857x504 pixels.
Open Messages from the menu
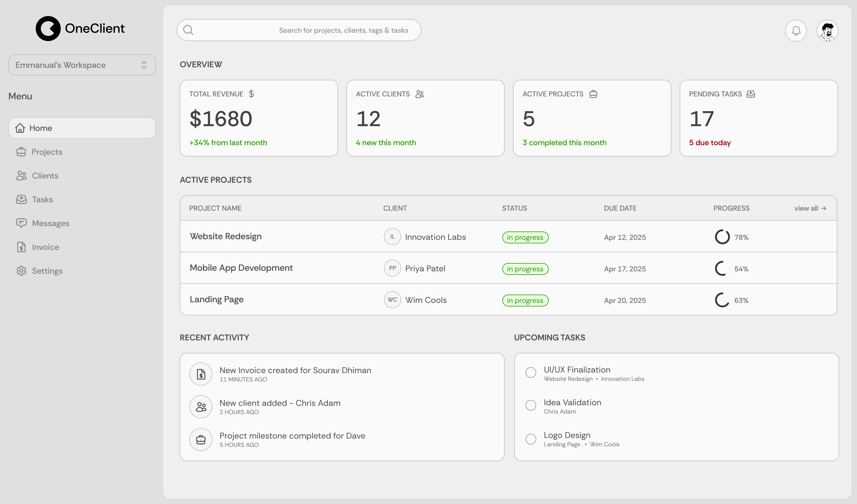pyautogui.click(x=51, y=223)
